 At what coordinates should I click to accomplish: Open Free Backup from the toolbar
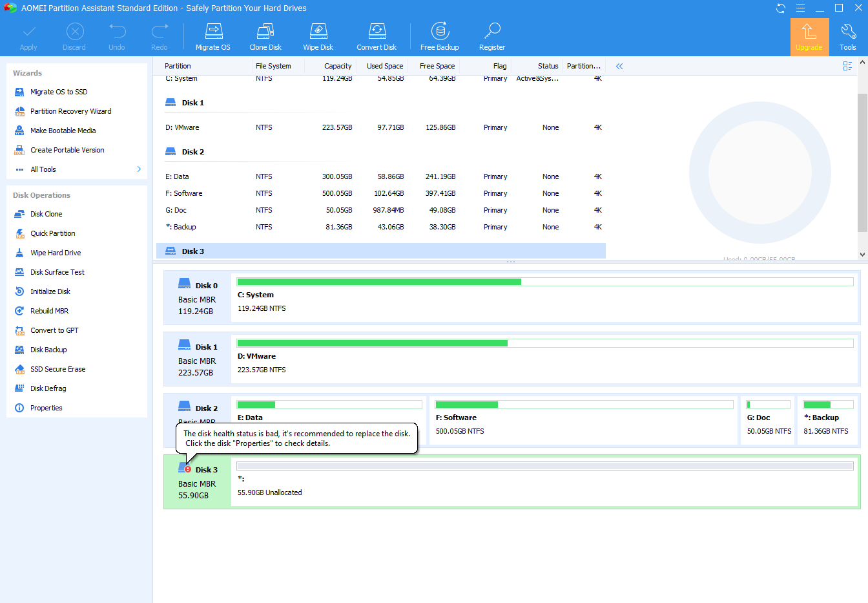pos(440,31)
